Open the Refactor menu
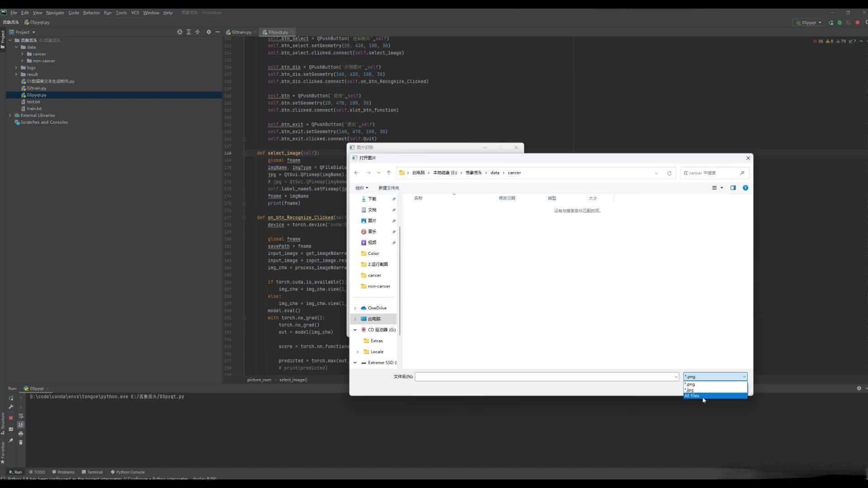 (91, 13)
